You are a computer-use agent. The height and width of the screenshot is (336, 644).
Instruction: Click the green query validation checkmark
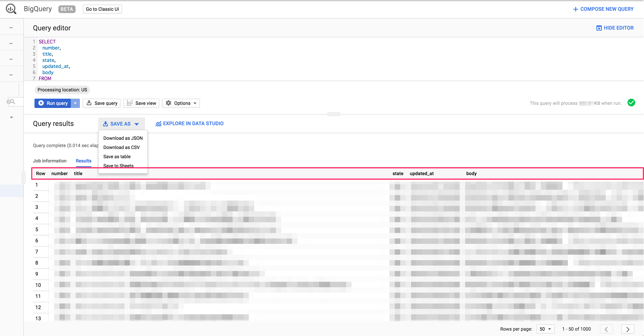point(631,103)
